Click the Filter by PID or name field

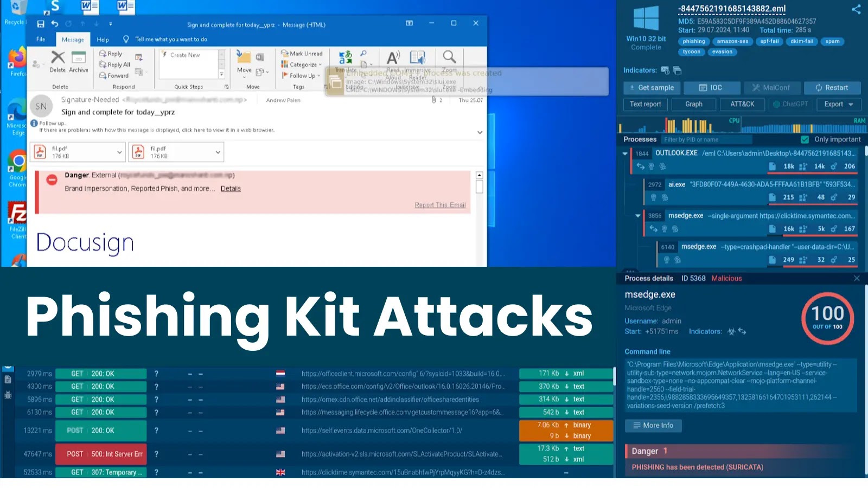707,140
